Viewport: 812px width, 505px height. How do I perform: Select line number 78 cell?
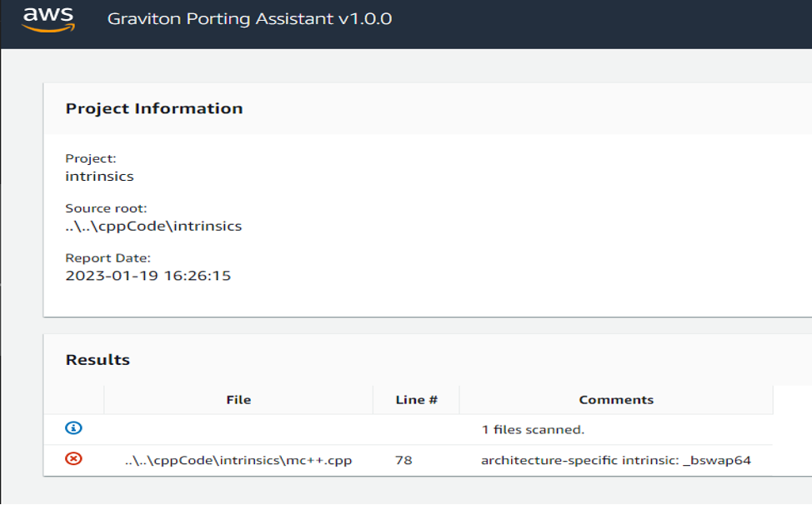(403, 460)
